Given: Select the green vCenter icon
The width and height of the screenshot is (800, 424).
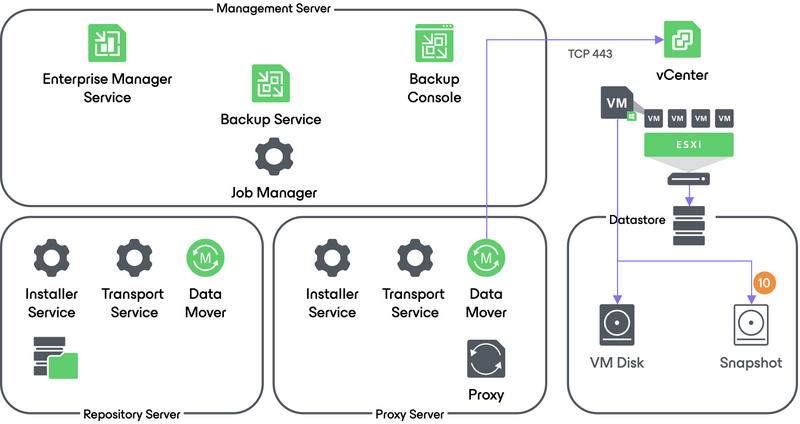Looking at the screenshot, I should (x=681, y=43).
